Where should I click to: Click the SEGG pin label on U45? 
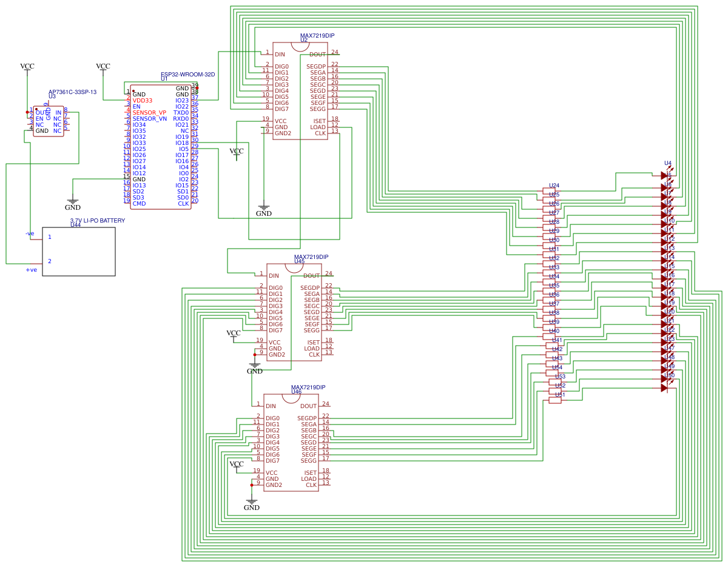coord(312,330)
